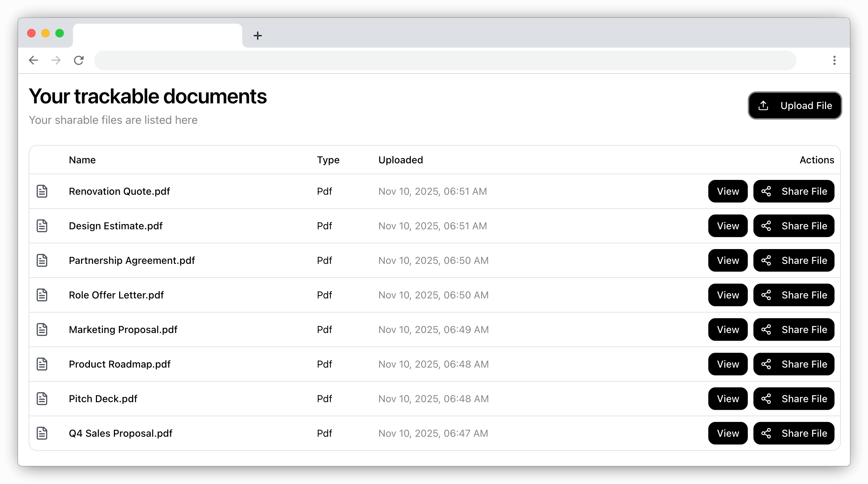Click the Role Offer Letter.pdf file icon

(42, 295)
